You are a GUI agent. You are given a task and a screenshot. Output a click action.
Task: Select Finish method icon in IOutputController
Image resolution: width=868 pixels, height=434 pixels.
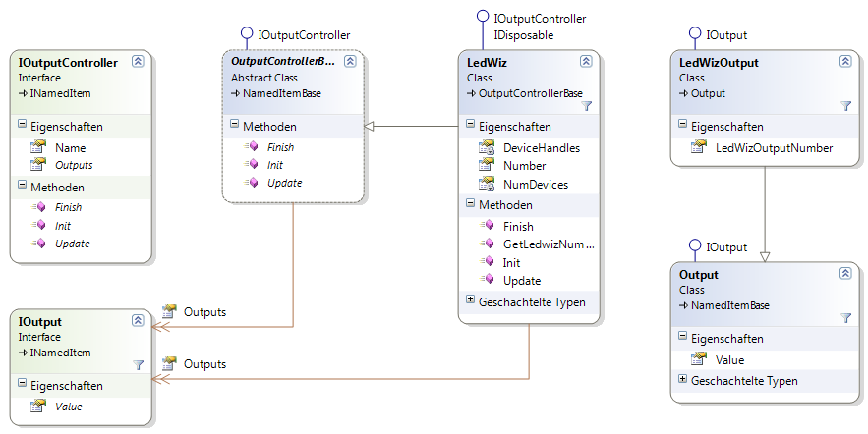[38, 207]
